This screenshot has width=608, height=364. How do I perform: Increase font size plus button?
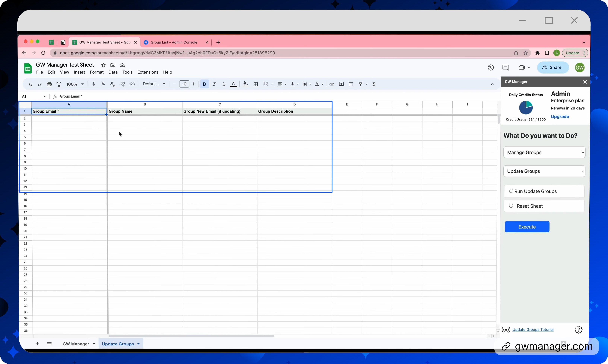194,84
